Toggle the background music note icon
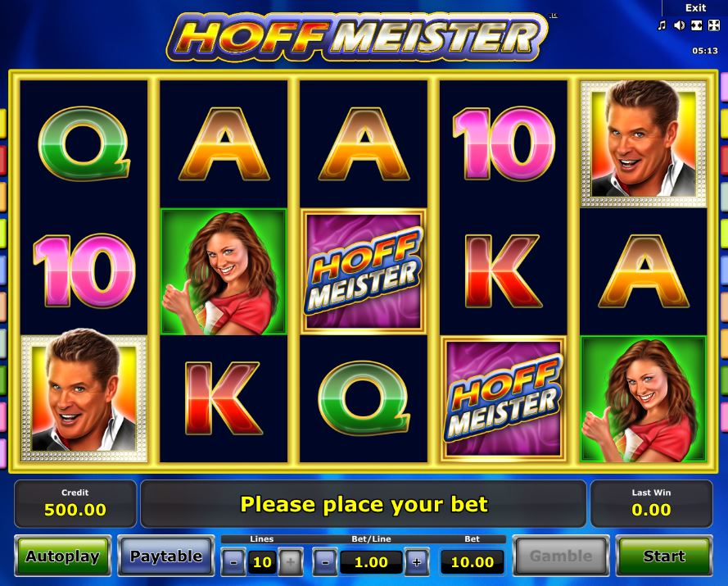This screenshot has width=728, height=586. coord(662,25)
